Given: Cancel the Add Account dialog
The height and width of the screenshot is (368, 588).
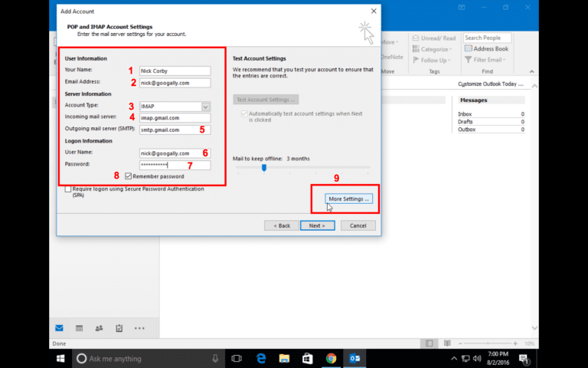Looking at the screenshot, I should (358, 225).
